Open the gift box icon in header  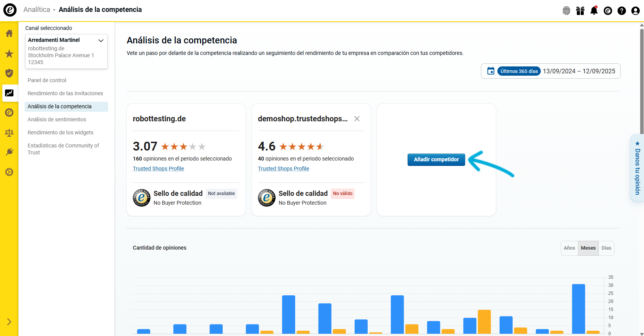(580, 11)
